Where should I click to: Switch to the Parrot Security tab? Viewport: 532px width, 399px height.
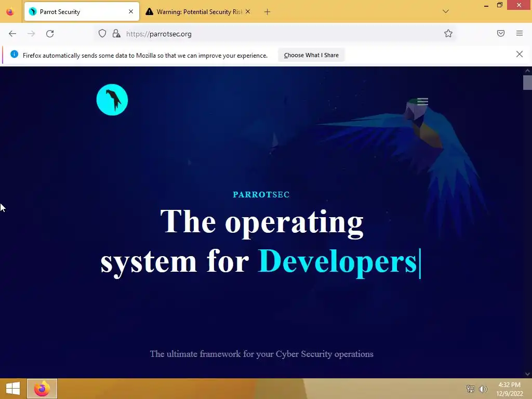click(82, 12)
